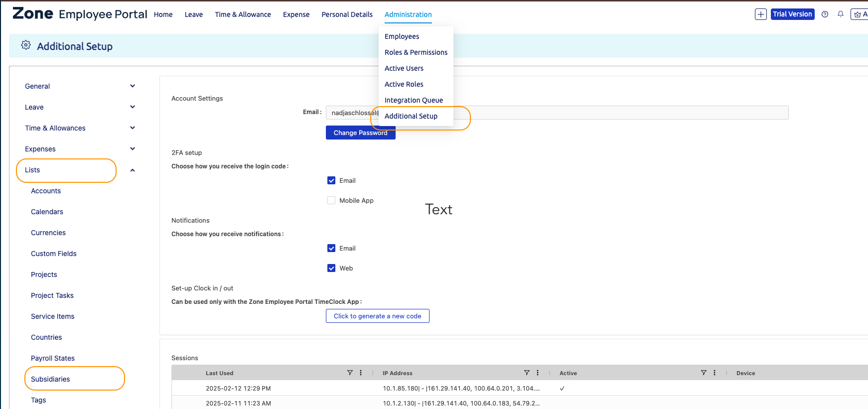
Task: Open the Administration top menu
Action: coord(408,14)
